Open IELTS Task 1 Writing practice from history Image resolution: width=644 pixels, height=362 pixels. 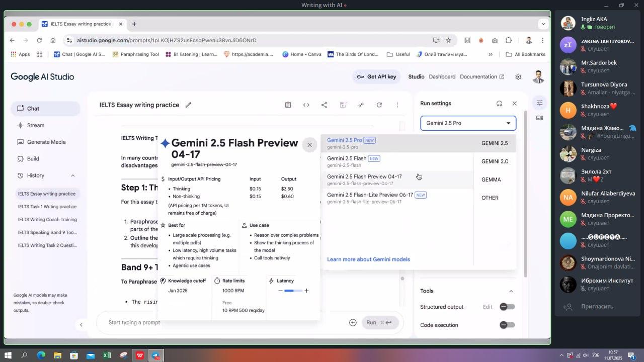[x=47, y=207]
